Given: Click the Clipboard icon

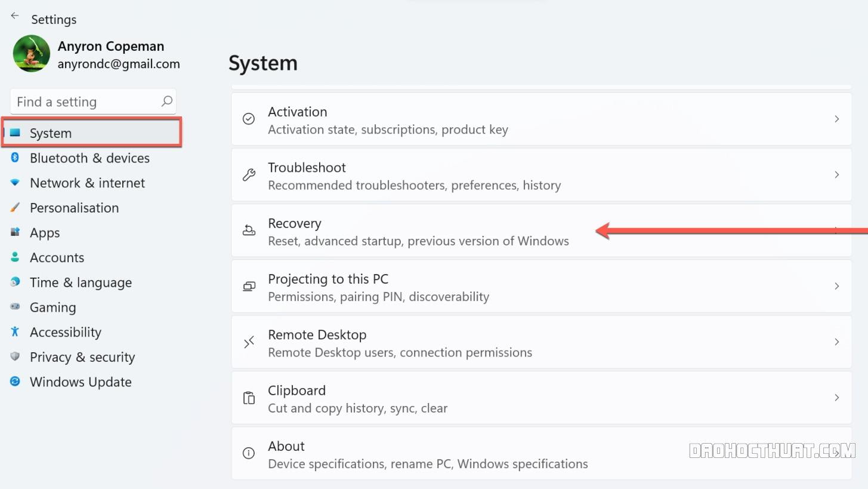Looking at the screenshot, I should (249, 398).
